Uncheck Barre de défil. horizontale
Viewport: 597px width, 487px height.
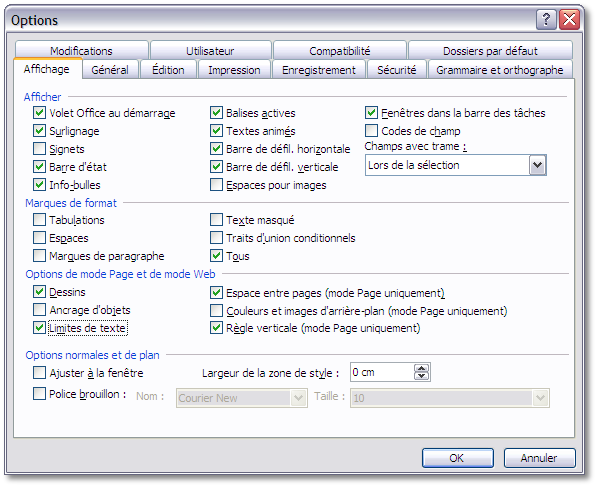click(216, 148)
